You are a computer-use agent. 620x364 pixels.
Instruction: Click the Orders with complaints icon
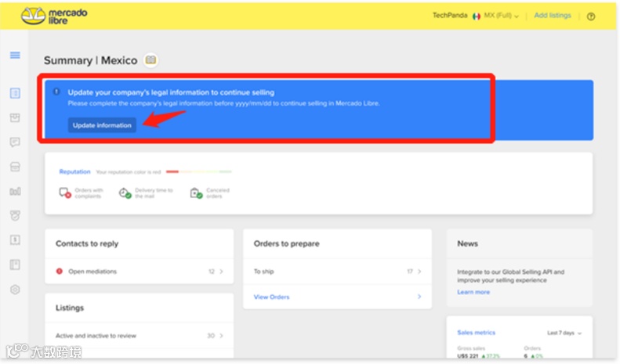[x=65, y=193]
